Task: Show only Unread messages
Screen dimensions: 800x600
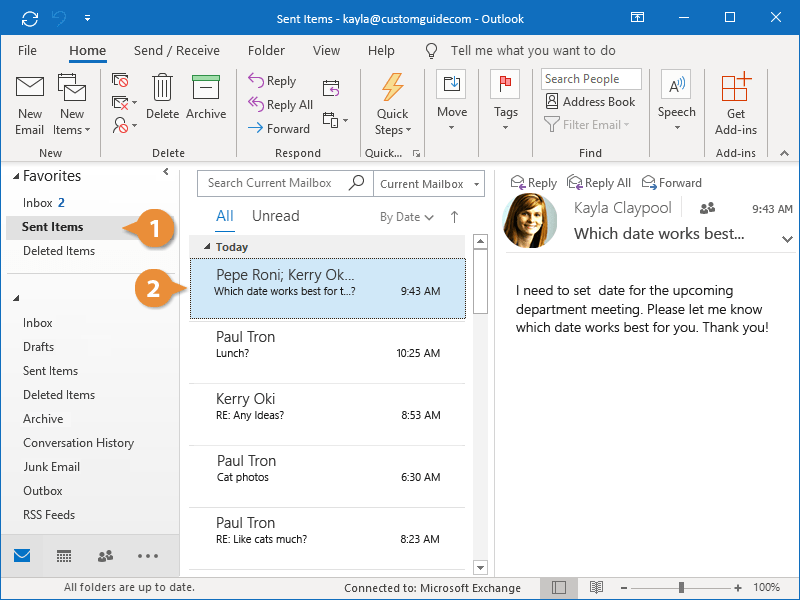Action: pos(276,216)
